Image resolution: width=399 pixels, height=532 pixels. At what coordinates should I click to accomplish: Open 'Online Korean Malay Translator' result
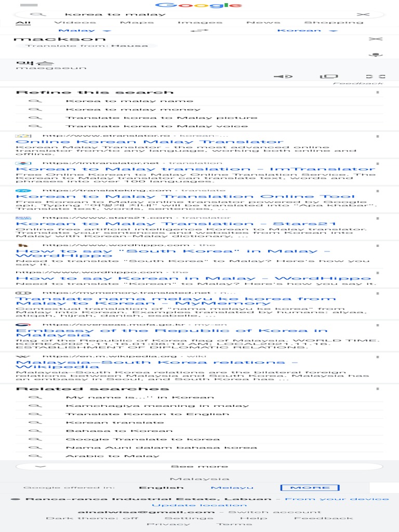tap(149, 142)
